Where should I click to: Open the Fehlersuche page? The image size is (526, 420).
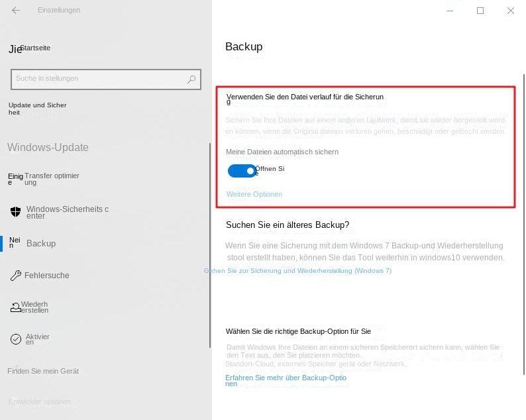click(x=46, y=276)
